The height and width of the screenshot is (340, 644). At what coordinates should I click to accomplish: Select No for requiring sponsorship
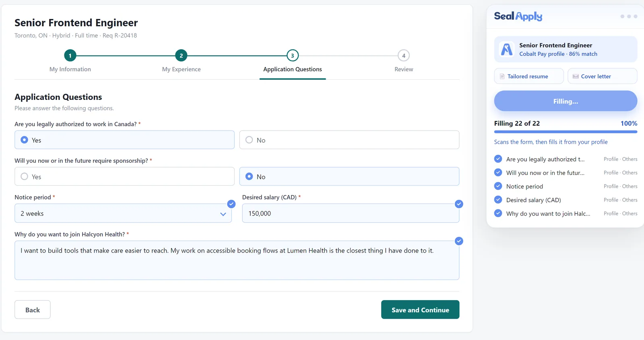(349, 176)
